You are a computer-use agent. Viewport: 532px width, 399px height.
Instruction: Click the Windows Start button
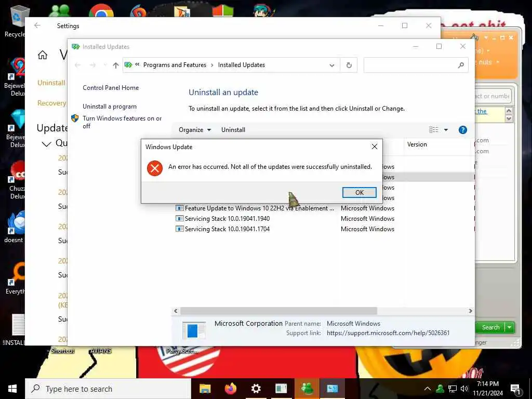(x=12, y=389)
